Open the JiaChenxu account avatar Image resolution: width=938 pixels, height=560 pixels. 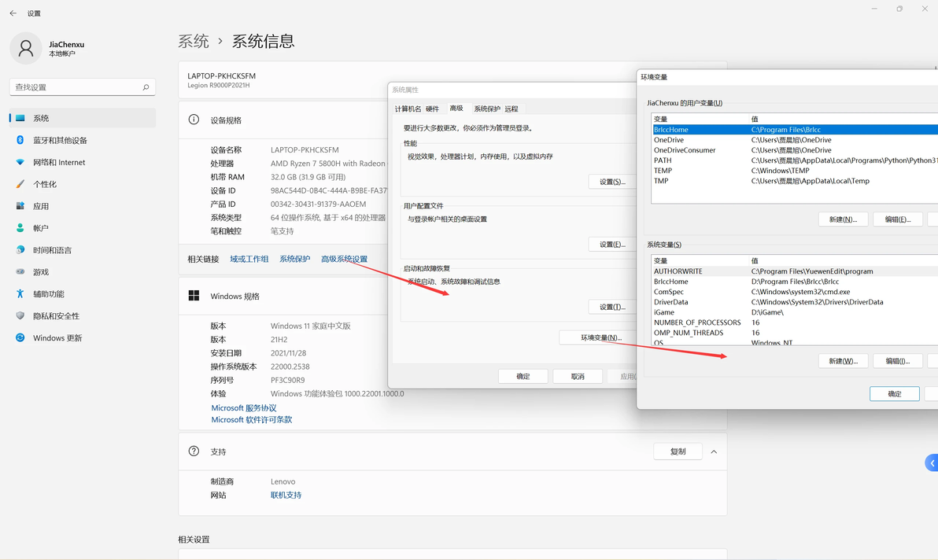26,49
